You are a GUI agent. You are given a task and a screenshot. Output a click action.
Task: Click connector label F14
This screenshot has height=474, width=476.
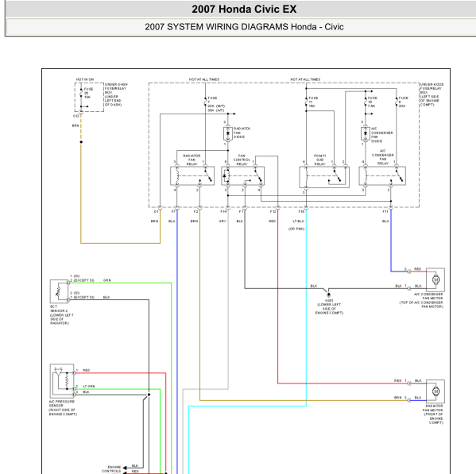point(223,212)
